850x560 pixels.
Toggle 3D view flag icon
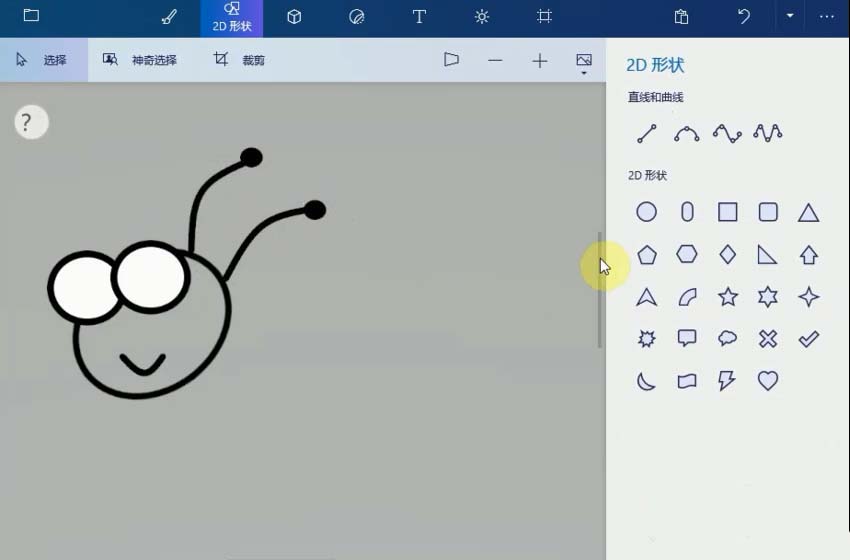(451, 60)
